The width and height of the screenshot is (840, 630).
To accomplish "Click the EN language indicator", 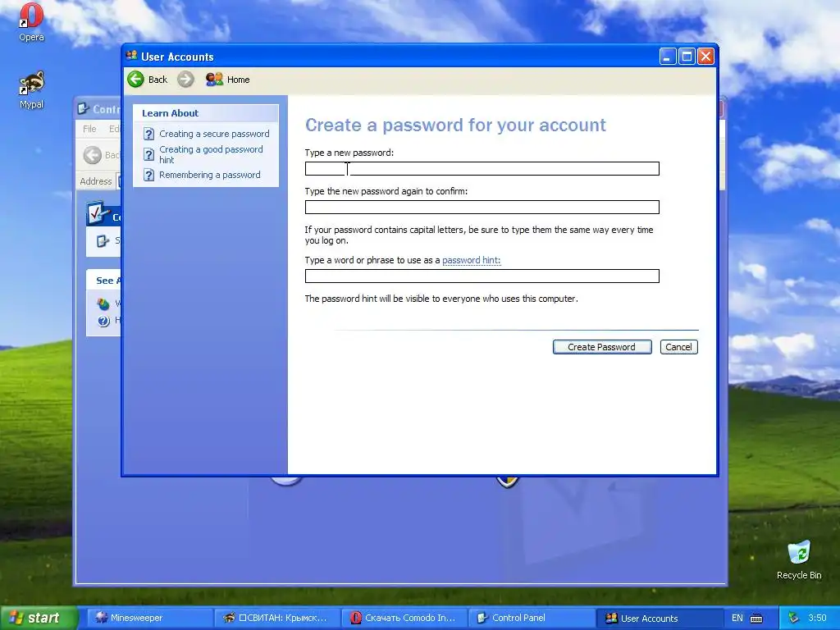I will tap(737, 619).
